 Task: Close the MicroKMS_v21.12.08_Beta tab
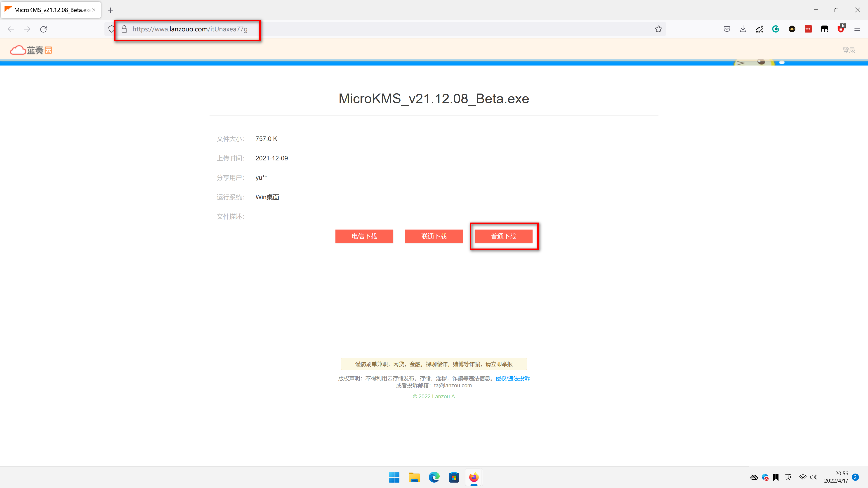pyautogui.click(x=94, y=10)
